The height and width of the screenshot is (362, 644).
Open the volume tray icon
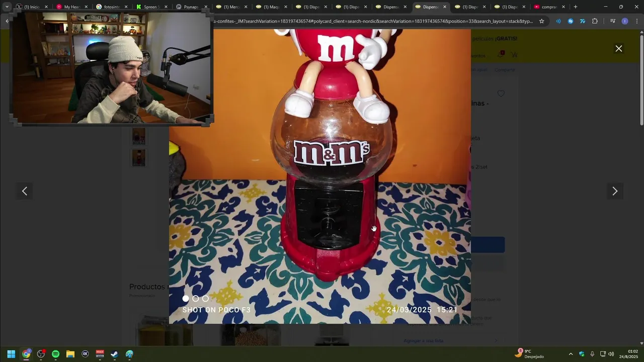(x=611, y=354)
